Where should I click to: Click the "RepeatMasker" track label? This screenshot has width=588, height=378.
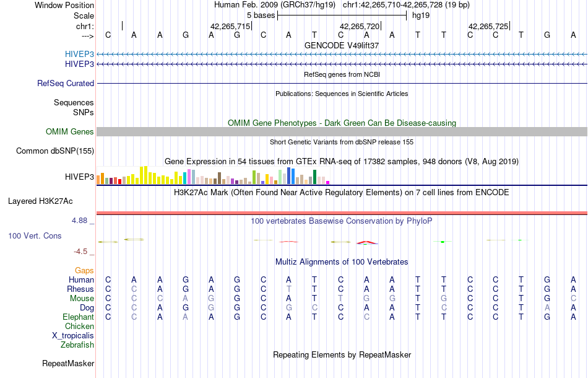tap(68, 363)
